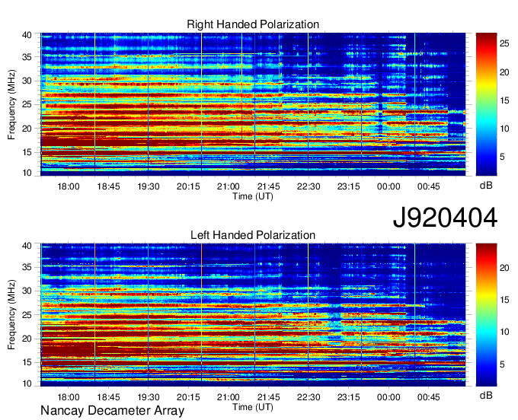Click the 'Frequency (MHz)' axis label of Right Handed plot
The height and width of the screenshot is (420, 518).
[11, 104]
